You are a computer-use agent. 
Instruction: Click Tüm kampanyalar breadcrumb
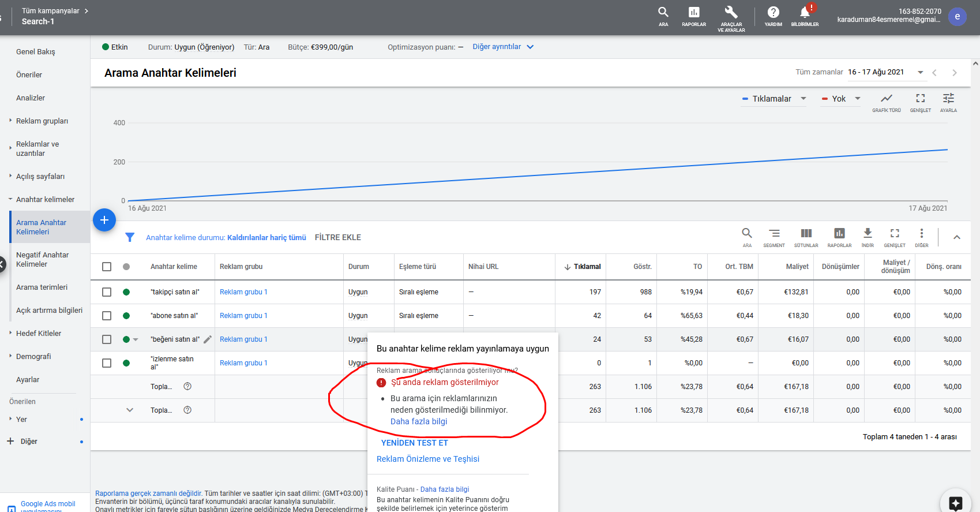pyautogui.click(x=51, y=11)
